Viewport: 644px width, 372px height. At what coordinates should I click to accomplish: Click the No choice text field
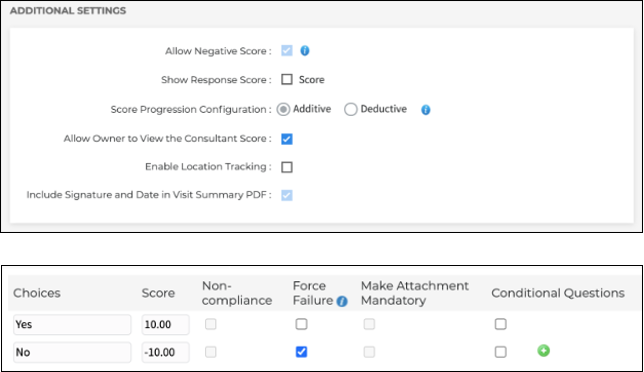click(72, 352)
